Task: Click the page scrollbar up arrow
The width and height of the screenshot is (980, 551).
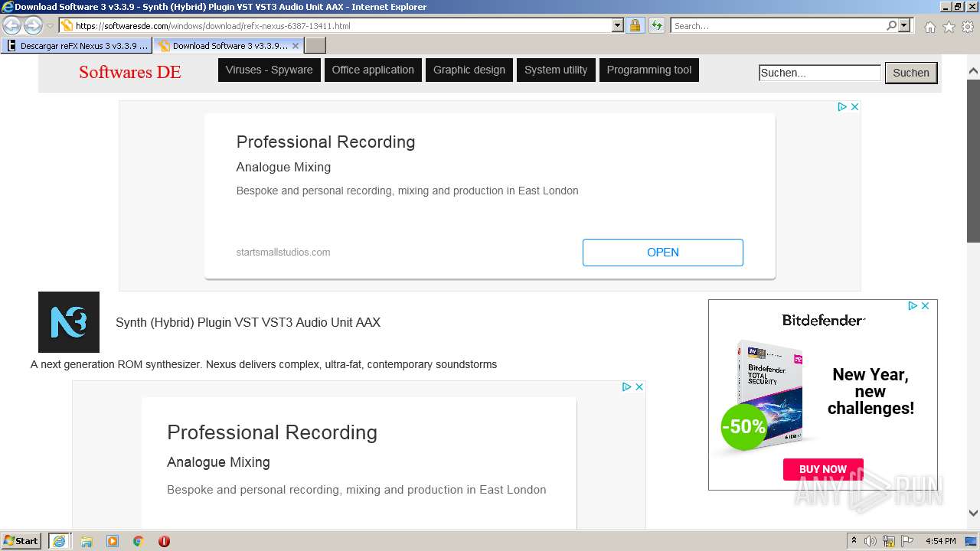Action: (973, 71)
